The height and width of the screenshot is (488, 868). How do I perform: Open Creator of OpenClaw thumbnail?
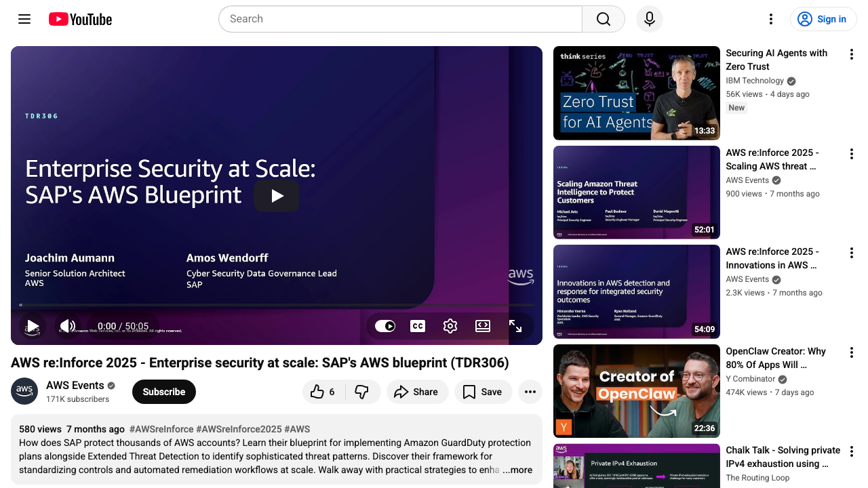637,391
